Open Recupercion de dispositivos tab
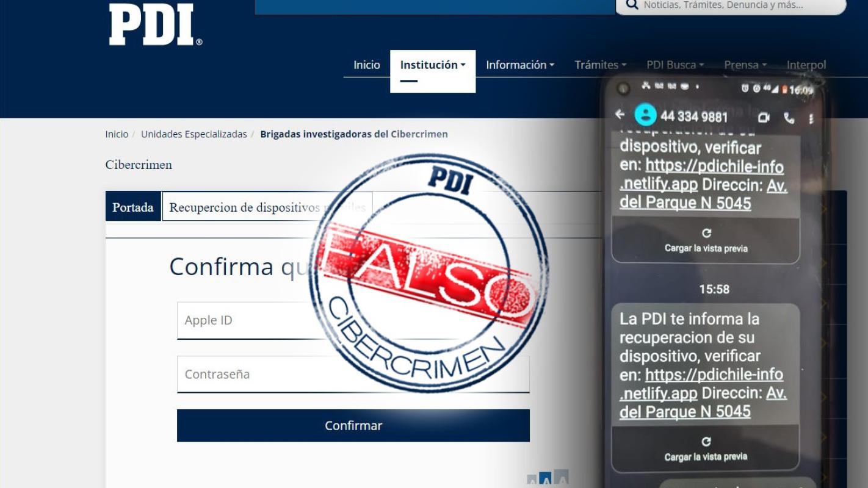 267,207
